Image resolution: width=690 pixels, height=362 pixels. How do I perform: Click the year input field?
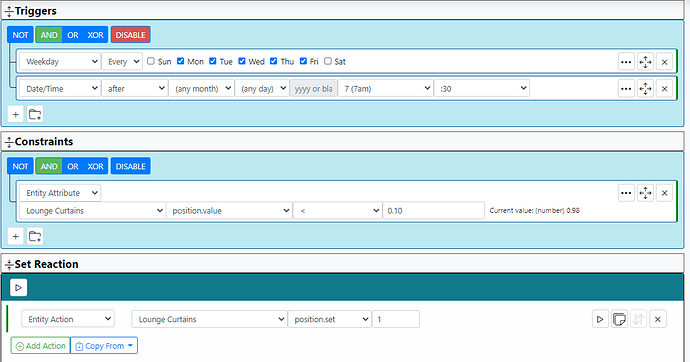[313, 88]
